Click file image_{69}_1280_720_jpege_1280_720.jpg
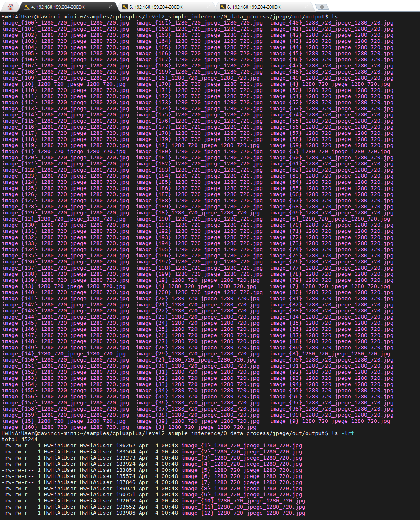This screenshot has width=420, height=520. click(x=332, y=213)
